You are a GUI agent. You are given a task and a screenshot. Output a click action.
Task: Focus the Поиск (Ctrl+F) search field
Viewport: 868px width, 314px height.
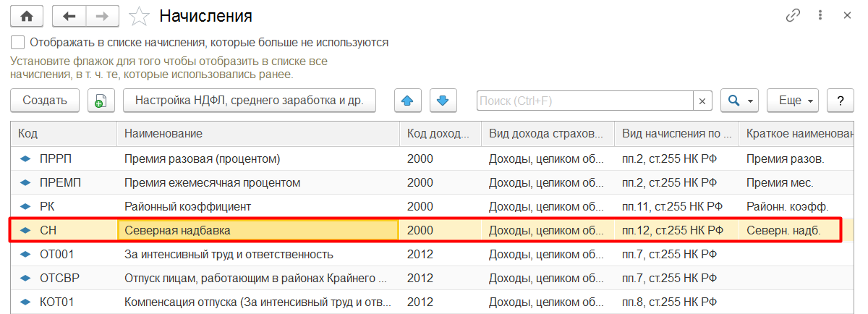click(584, 101)
